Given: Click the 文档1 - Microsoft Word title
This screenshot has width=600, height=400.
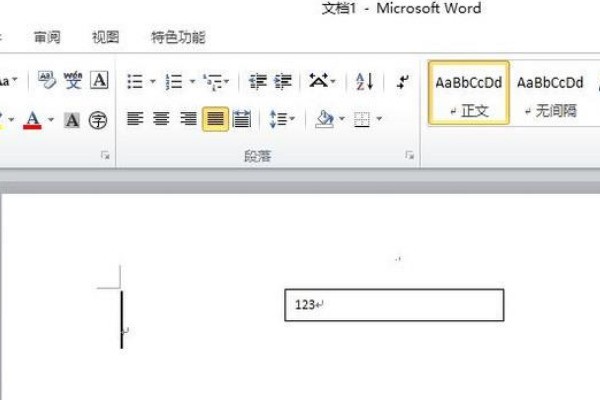Looking at the screenshot, I should coord(401,8).
